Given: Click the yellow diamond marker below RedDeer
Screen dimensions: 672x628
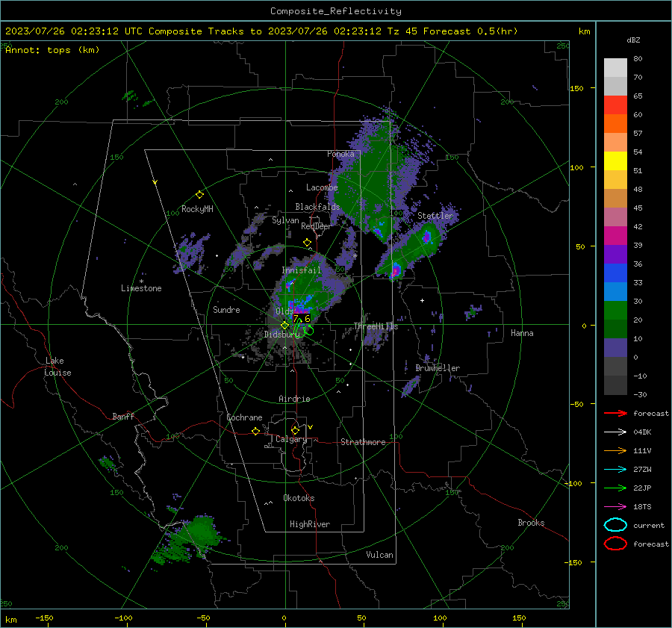Looking at the screenshot, I should pos(307,243).
